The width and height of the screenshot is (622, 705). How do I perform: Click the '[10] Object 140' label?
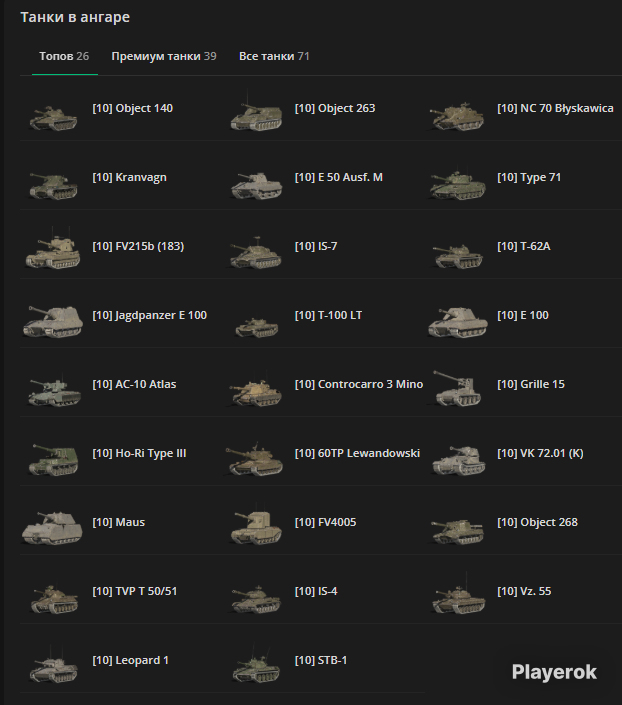click(x=133, y=108)
